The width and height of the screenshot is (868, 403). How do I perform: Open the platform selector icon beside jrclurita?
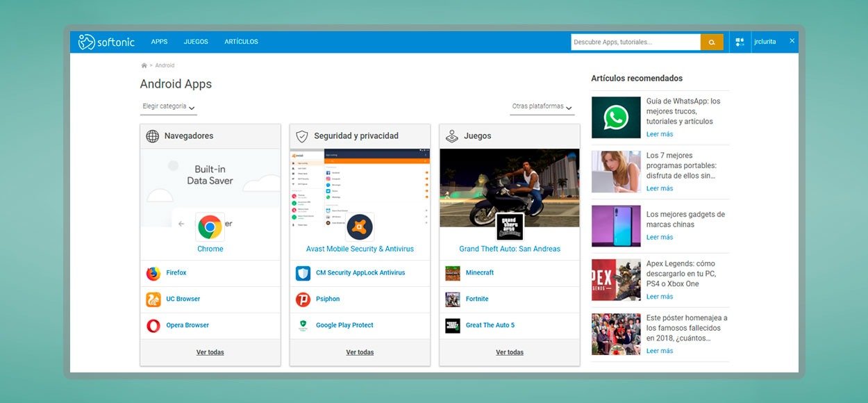click(x=740, y=42)
